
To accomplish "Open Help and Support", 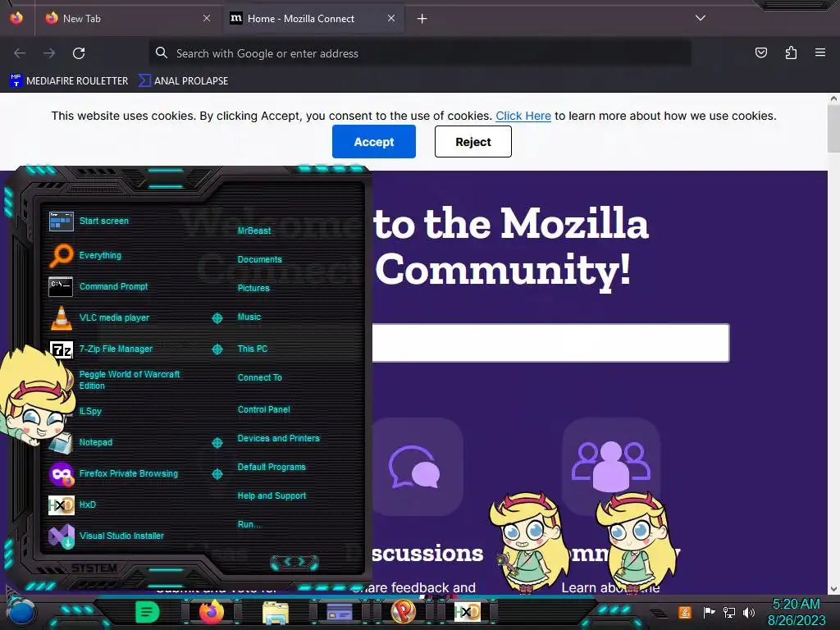I will [272, 496].
